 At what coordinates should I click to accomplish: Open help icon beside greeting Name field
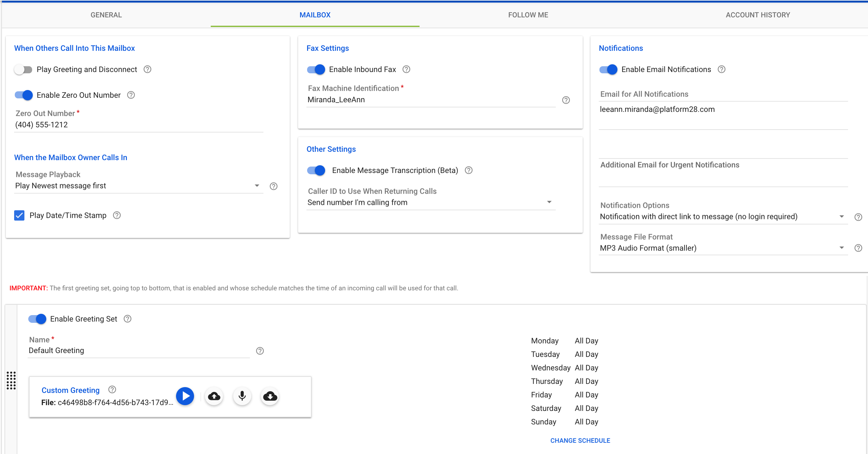260,351
